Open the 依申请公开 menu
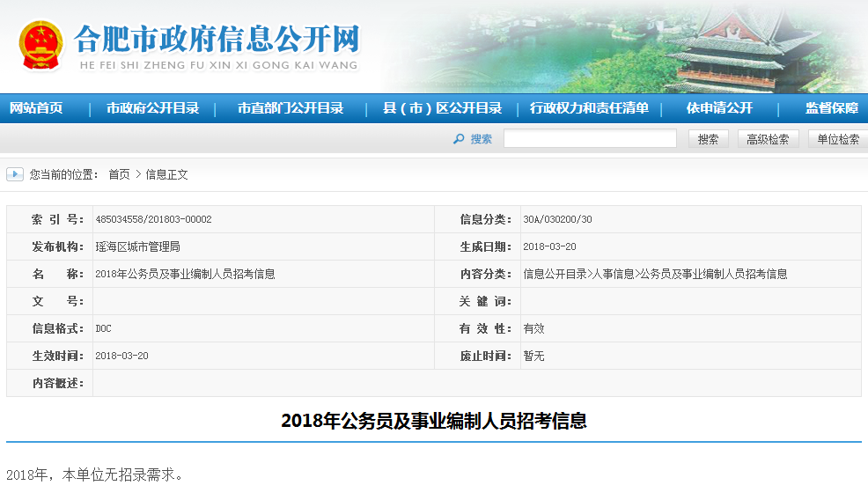The height and width of the screenshot is (500, 868). point(719,108)
